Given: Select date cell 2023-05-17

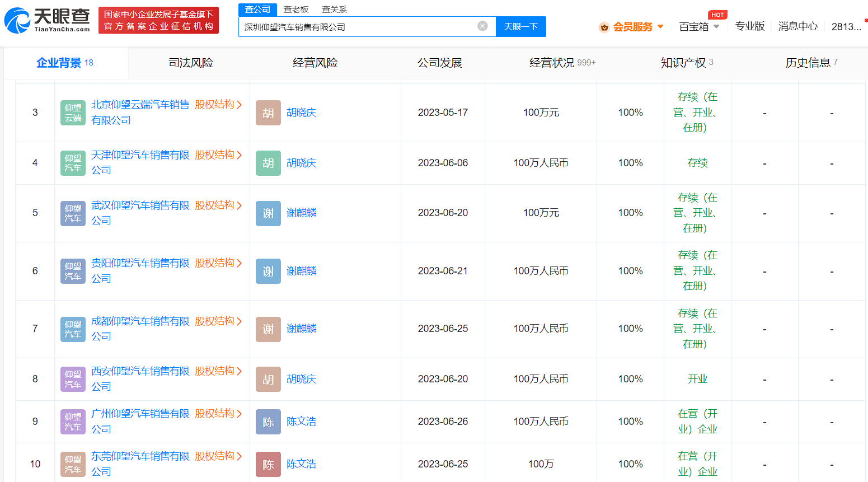Looking at the screenshot, I should pyautogui.click(x=443, y=113).
